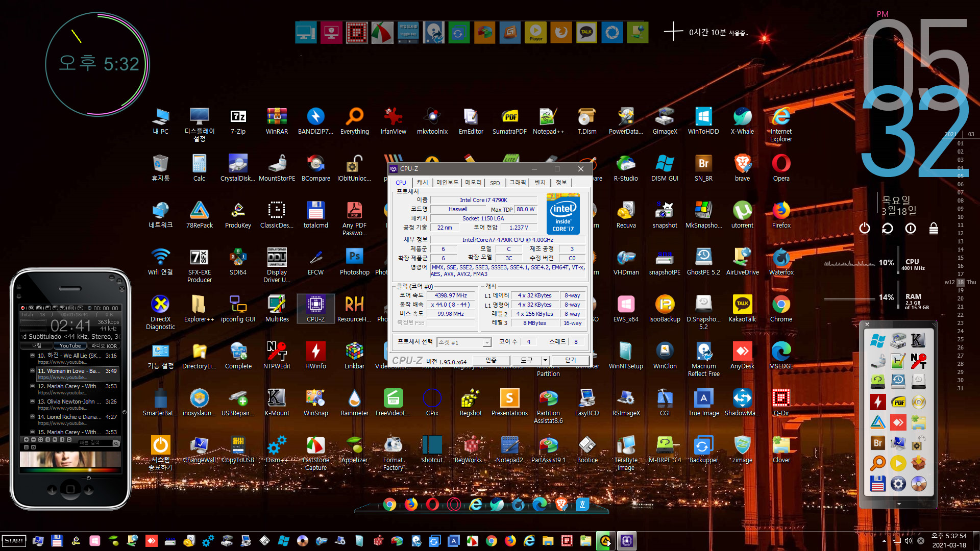Screen dimensions: 980x551
Task: Click the Bridge (Br) icon in the side launcher
Action: coord(877,443)
